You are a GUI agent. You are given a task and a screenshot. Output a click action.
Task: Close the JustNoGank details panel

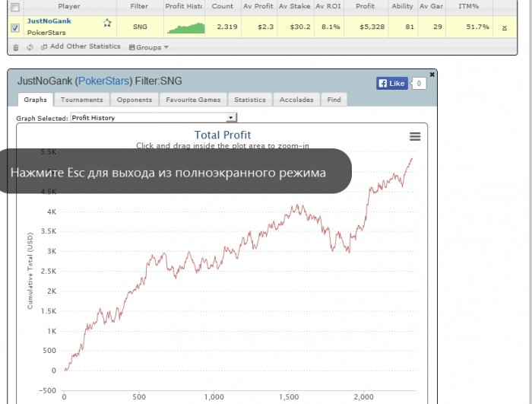[432, 75]
